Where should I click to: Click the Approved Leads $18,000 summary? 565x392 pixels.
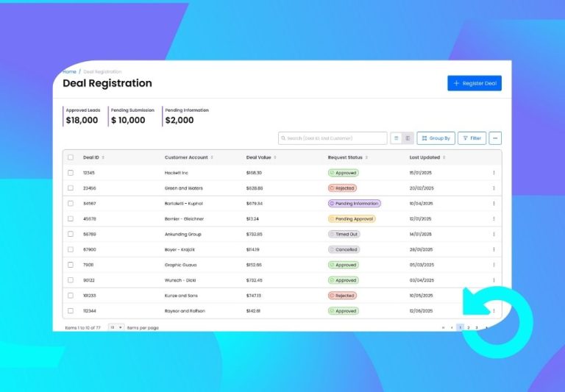pyautogui.click(x=82, y=116)
